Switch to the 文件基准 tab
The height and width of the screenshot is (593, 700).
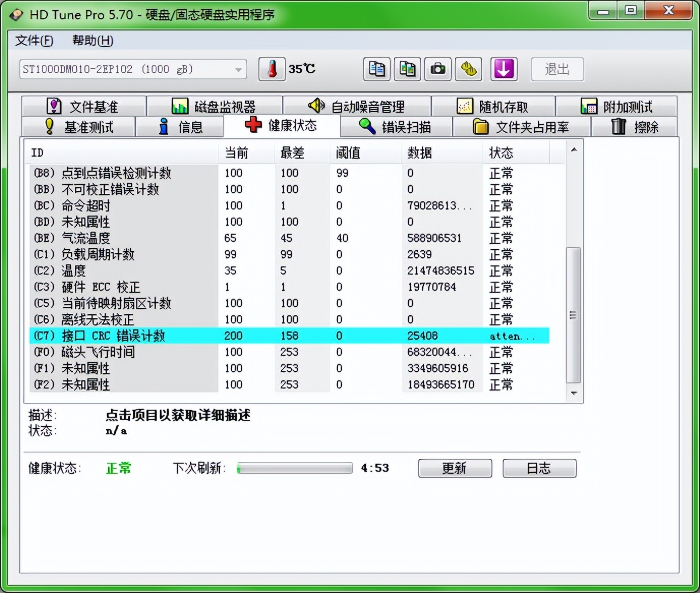[84, 106]
